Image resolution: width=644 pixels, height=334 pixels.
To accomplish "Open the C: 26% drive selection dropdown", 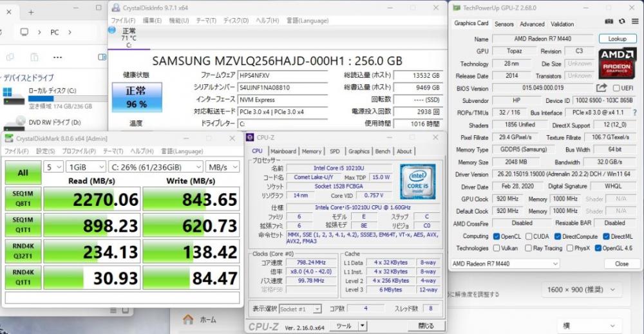I will point(156,167).
